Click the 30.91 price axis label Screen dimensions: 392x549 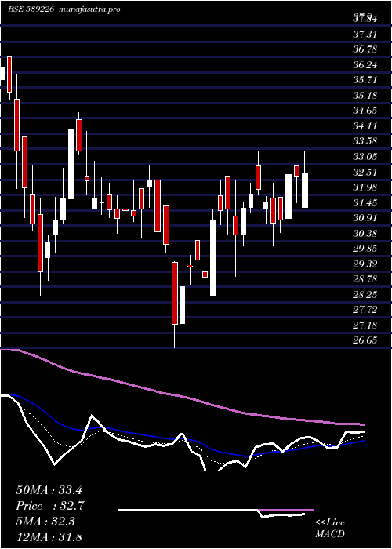(x=365, y=218)
